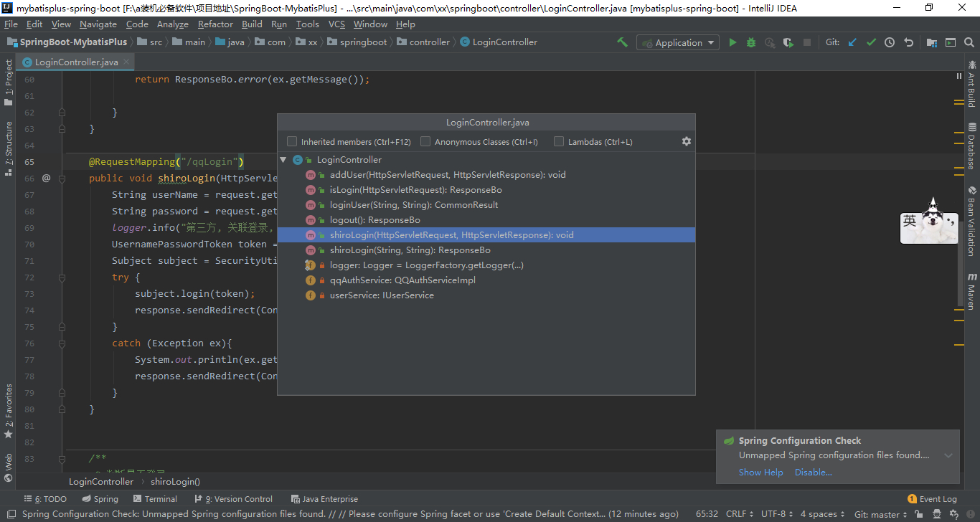The width and height of the screenshot is (980, 522).
Task: Click the Build Project hammer icon
Action: [622, 42]
